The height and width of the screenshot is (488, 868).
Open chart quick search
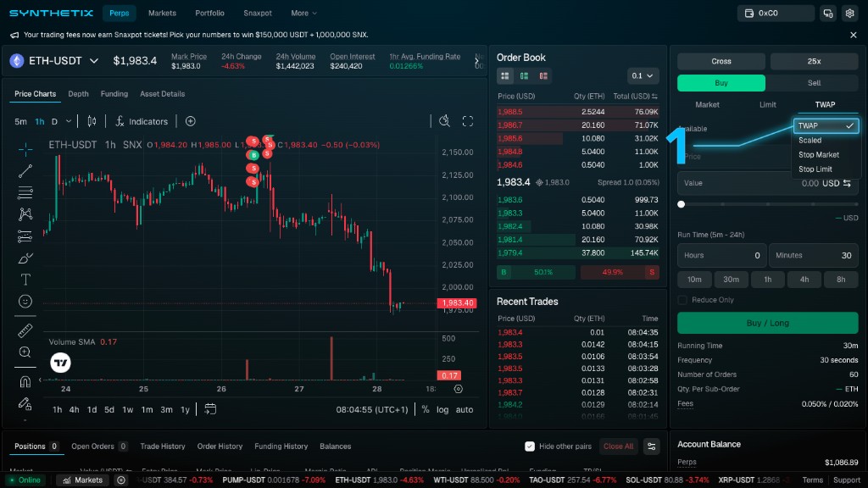[x=444, y=121]
